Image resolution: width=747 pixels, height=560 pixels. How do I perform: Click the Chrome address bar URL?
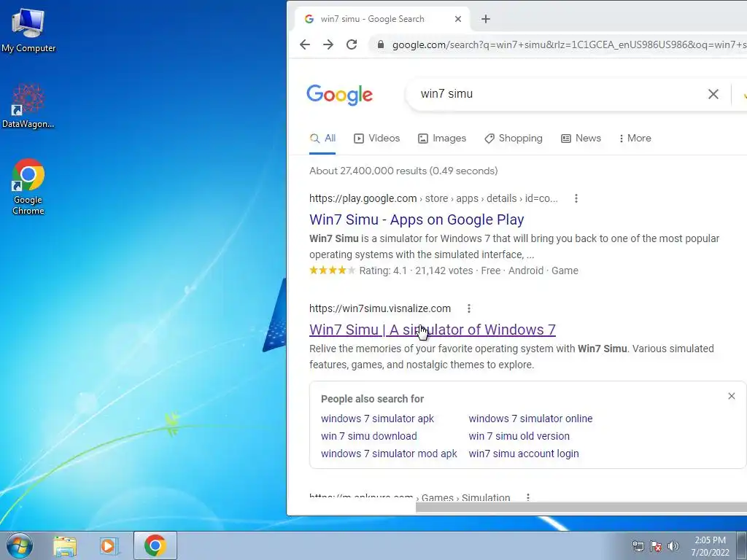(x=569, y=44)
